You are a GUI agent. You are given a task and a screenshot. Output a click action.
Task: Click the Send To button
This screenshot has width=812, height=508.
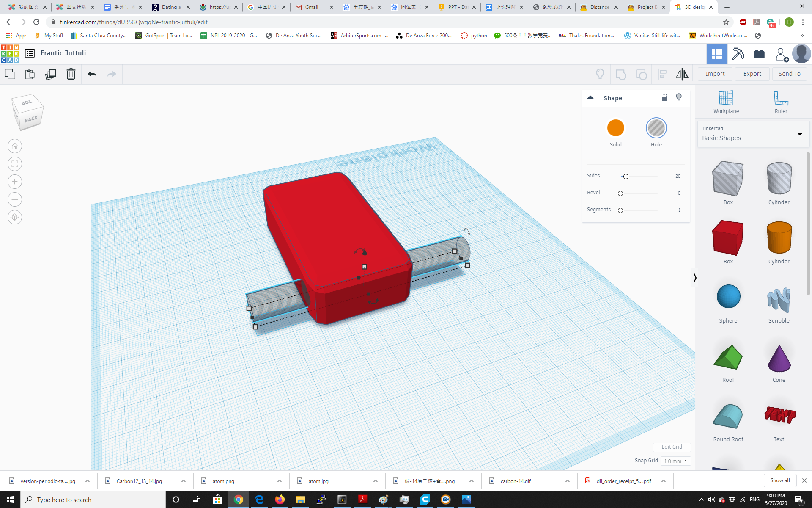pyautogui.click(x=789, y=74)
